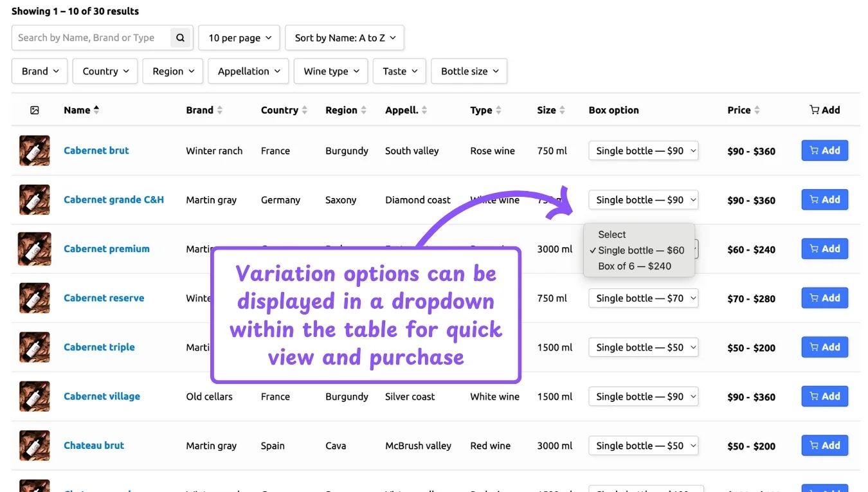
Task: Open Cabernet brut box option dropdown
Action: point(644,150)
